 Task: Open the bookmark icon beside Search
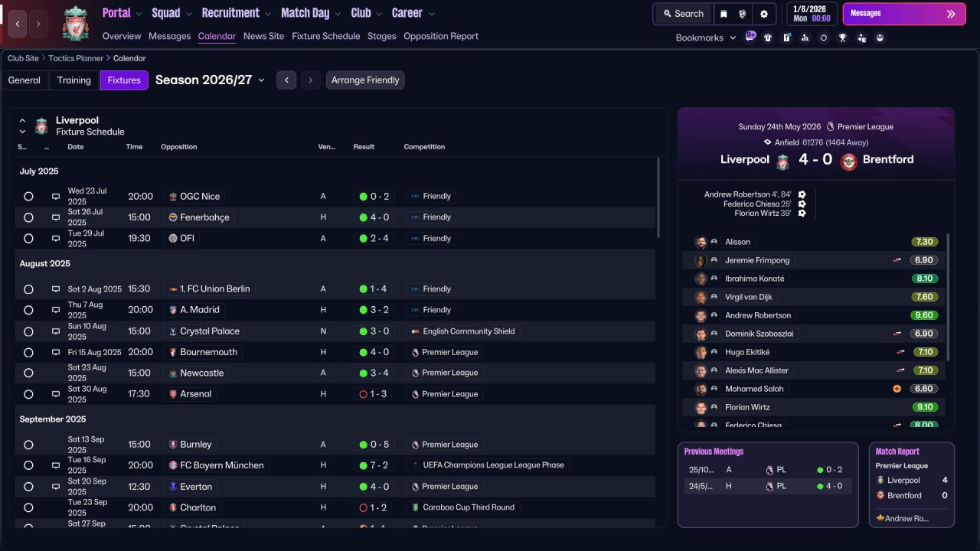pos(724,14)
